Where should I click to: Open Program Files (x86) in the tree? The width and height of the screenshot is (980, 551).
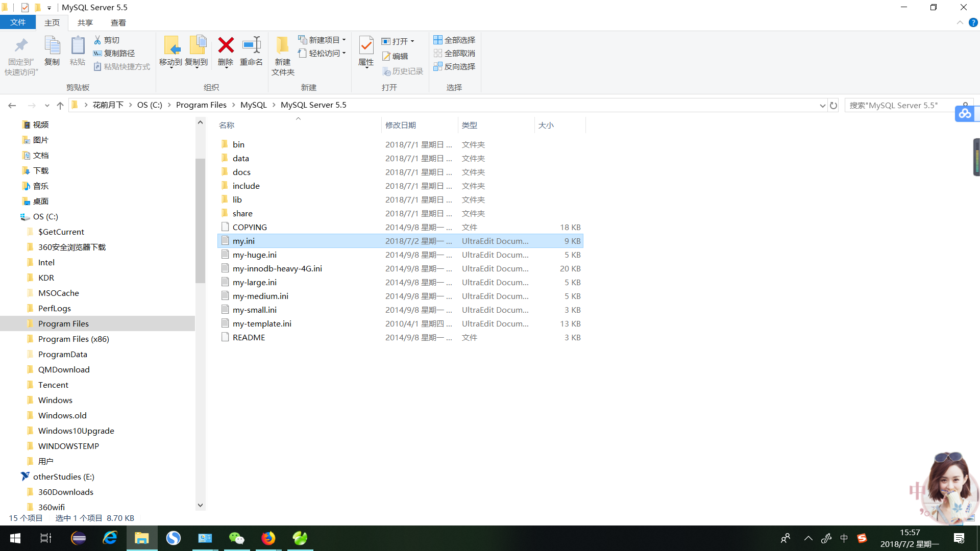(x=73, y=339)
